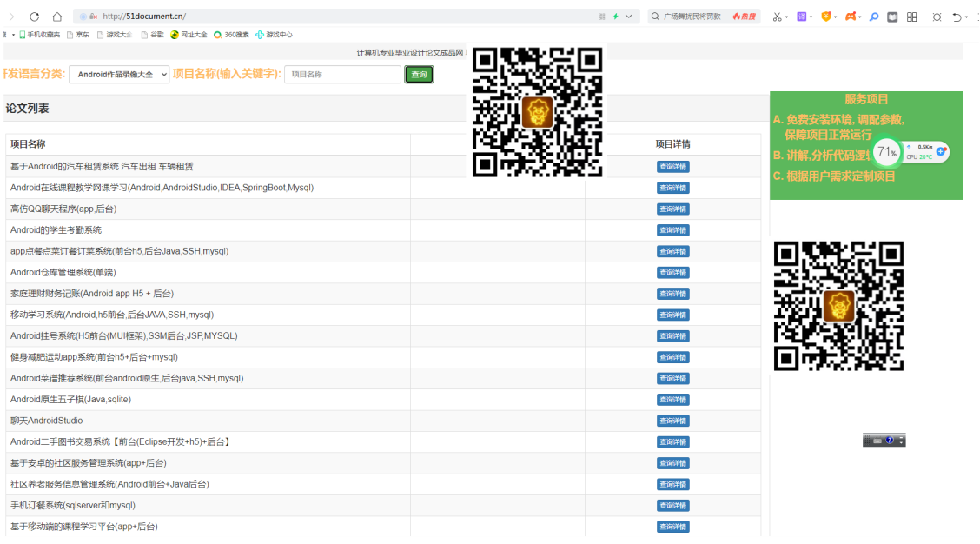This screenshot has height=544, width=980.
Task: Open the Android作品录像大全 category dropdown
Action: pos(119,75)
